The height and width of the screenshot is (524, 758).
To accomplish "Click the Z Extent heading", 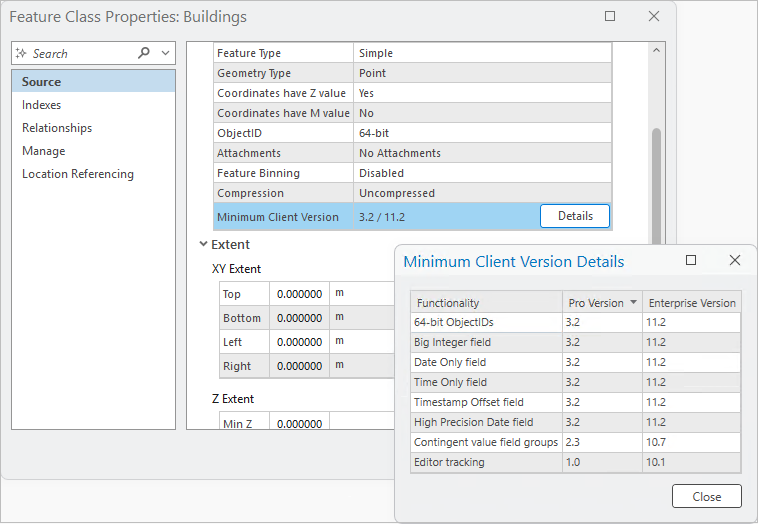I will pos(233,399).
